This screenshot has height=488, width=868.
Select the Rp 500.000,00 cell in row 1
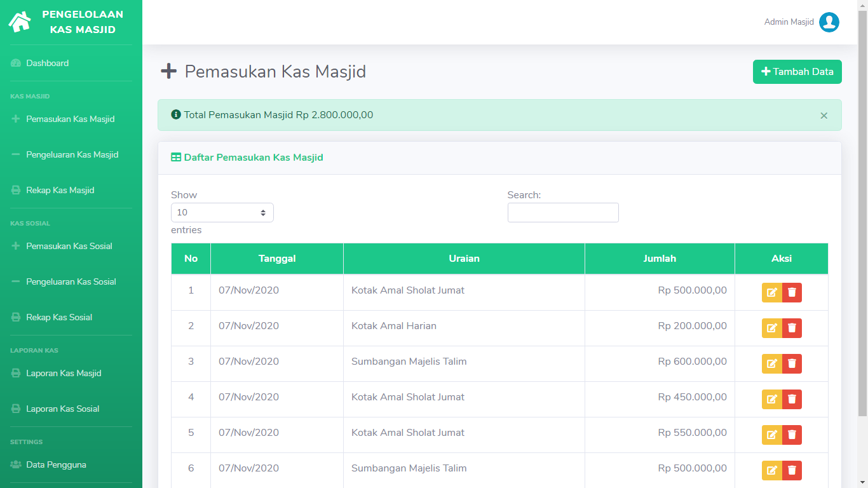(x=660, y=292)
